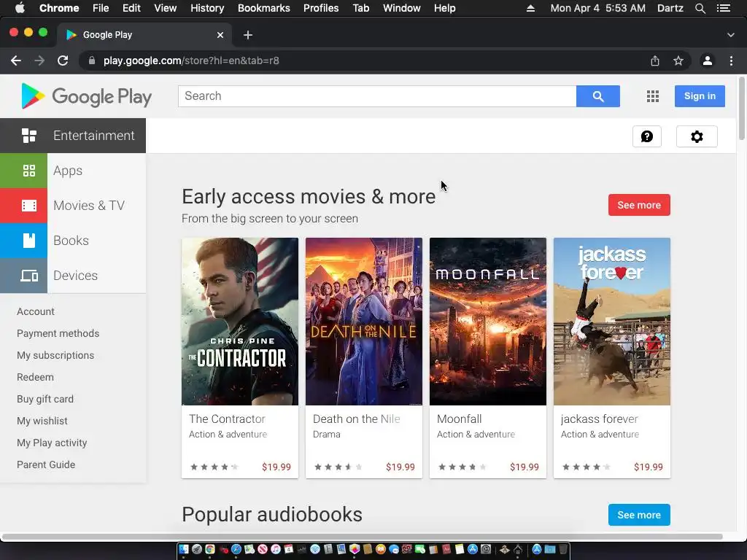Open Music app from the dock
The height and width of the screenshot is (560, 747).
coord(276,550)
